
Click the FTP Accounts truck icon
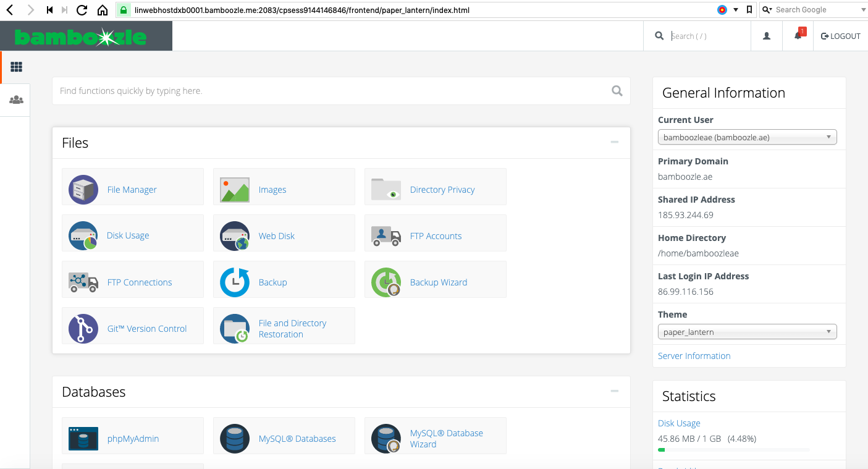(386, 235)
